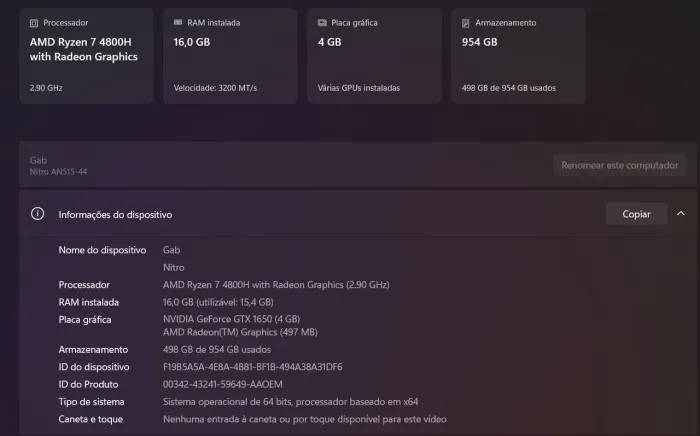Click 'AMD Ryzen 7 4800H with Radeon Graphics (2.90 GHz)' value
This screenshot has width=700, height=436.
276,285
